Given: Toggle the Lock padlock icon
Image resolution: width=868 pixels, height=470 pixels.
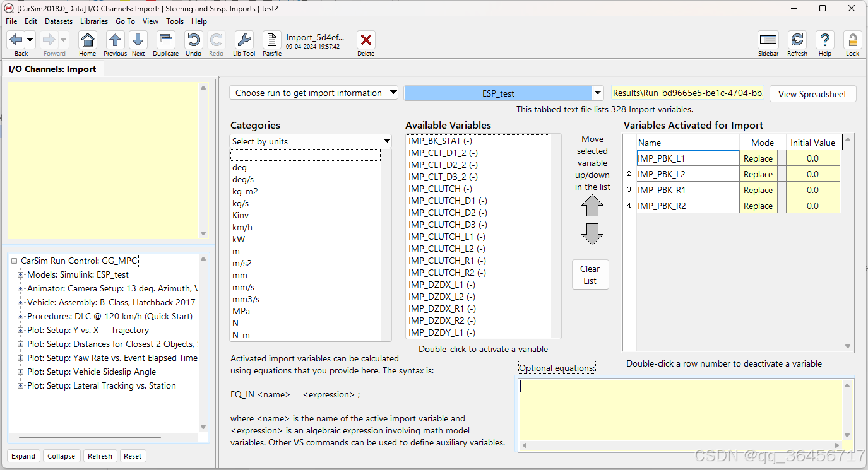Looking at the screenshot, I should (853, 40).
